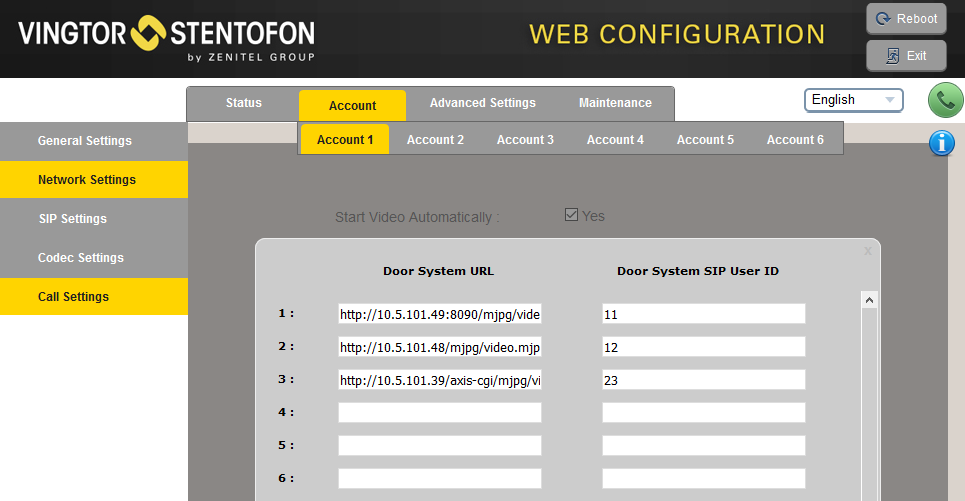Click the Reboot button
This screenshot has width=965, height=501.
coord(906,18)
